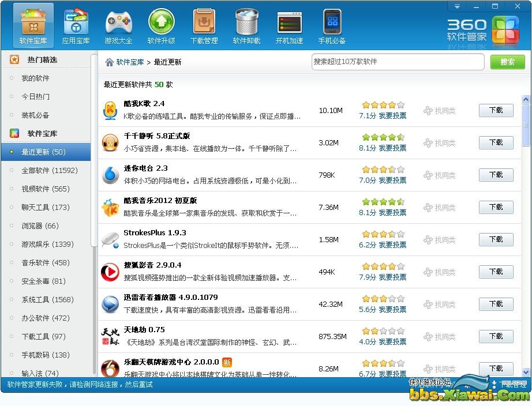This screenshot has width=532, height=406.
Task: Open 手机必备 phone icon
Action: tap(332, 27)
